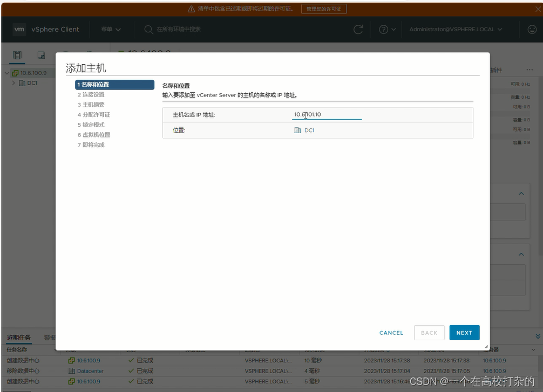Select step 1 名称和位置

(114, 85)
